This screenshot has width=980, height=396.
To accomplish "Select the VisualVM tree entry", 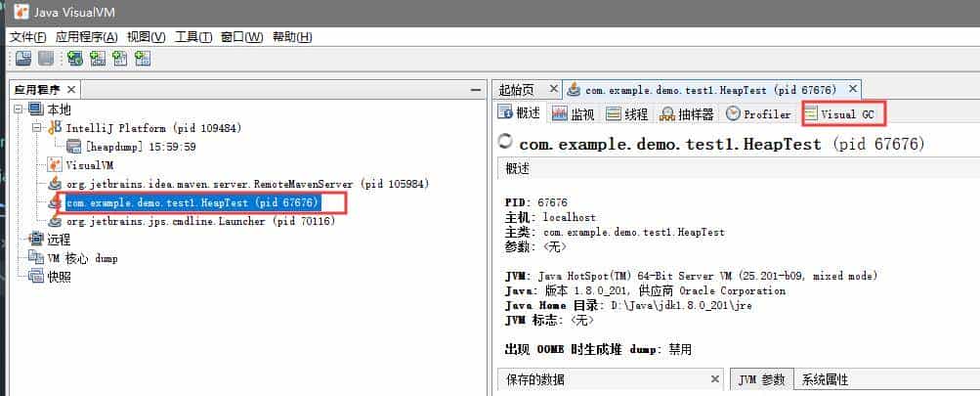I will pyautogui.click(x=89, y=165).
